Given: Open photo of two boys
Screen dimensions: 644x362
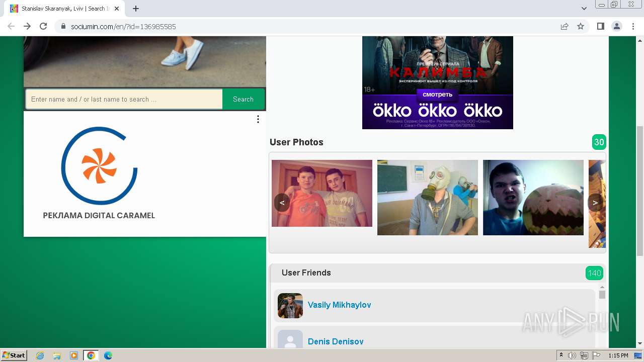Looking at the screenshot, I should click(322, 193).
